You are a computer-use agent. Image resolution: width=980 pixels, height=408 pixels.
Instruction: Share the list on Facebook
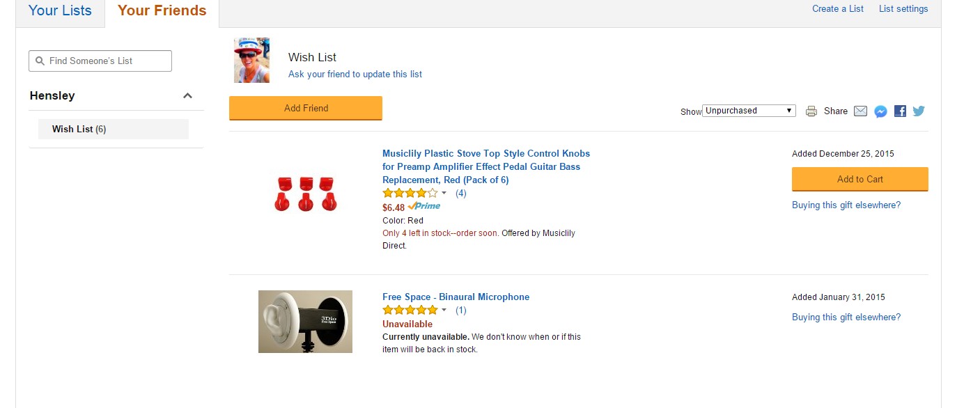point(900,111)
